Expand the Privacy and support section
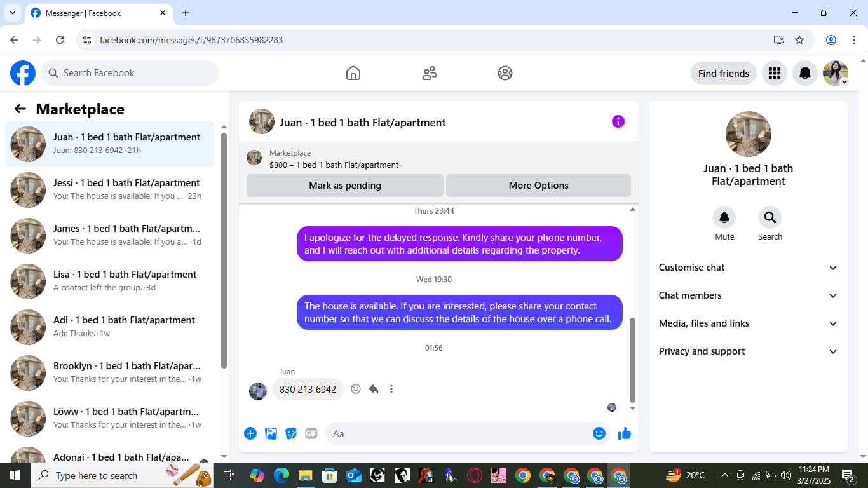 [749, 351]
